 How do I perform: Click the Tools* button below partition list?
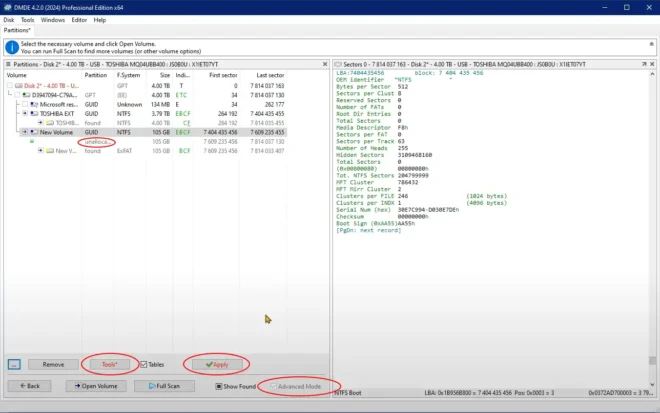point(109,365)
